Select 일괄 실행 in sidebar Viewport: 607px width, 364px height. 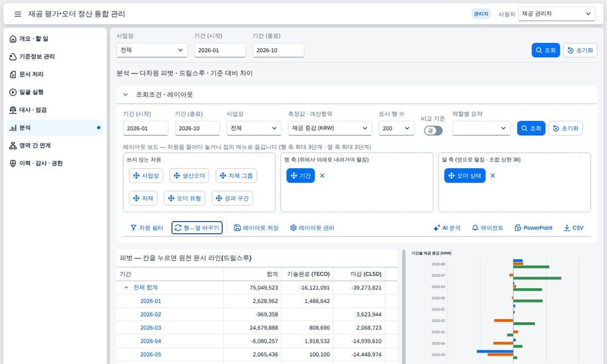coord(55,92)
